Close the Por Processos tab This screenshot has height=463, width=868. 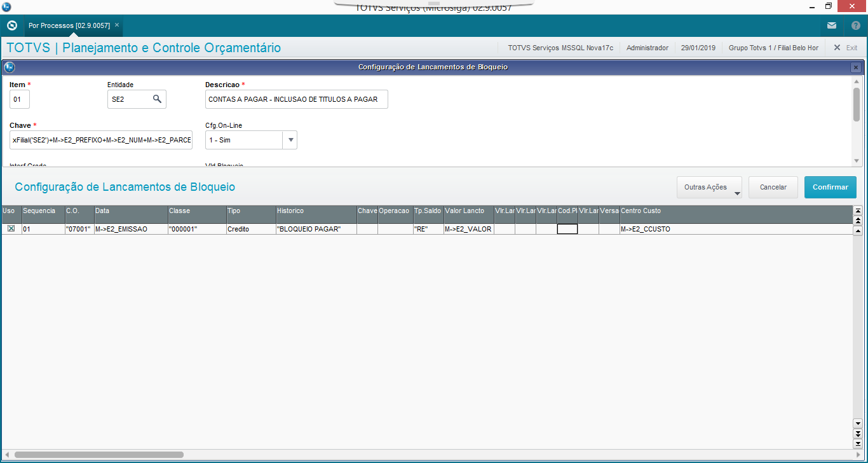coord(117,25)
